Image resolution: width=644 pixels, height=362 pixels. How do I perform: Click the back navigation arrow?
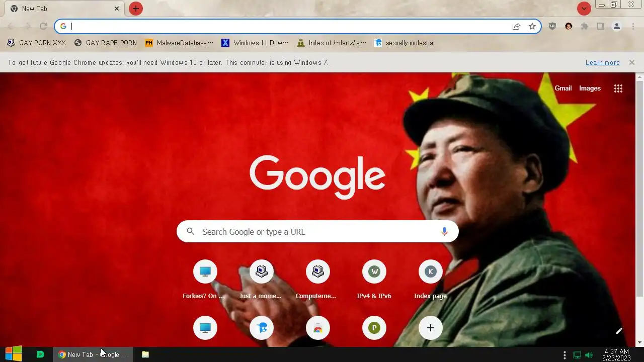(11, 26)
